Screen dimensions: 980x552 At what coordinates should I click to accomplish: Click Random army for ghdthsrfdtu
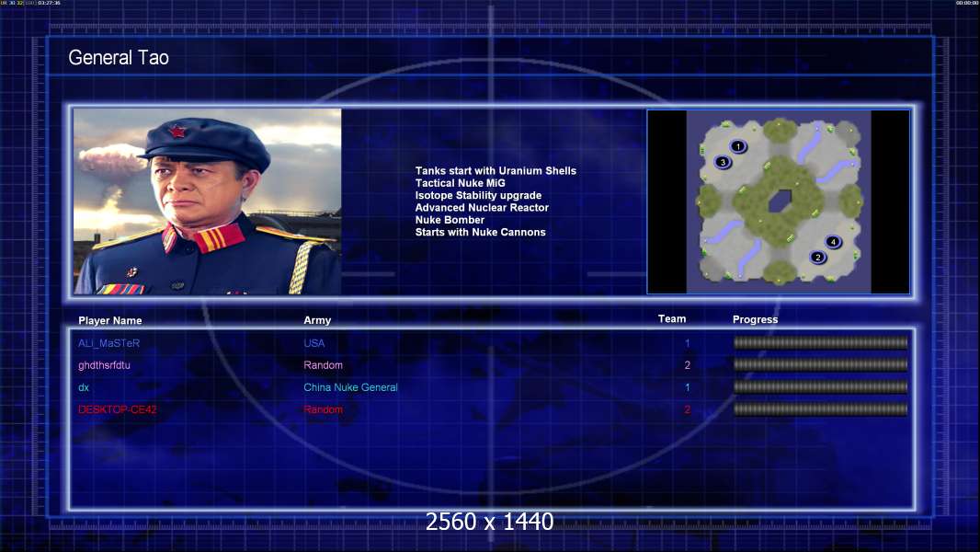pos(323,365)
